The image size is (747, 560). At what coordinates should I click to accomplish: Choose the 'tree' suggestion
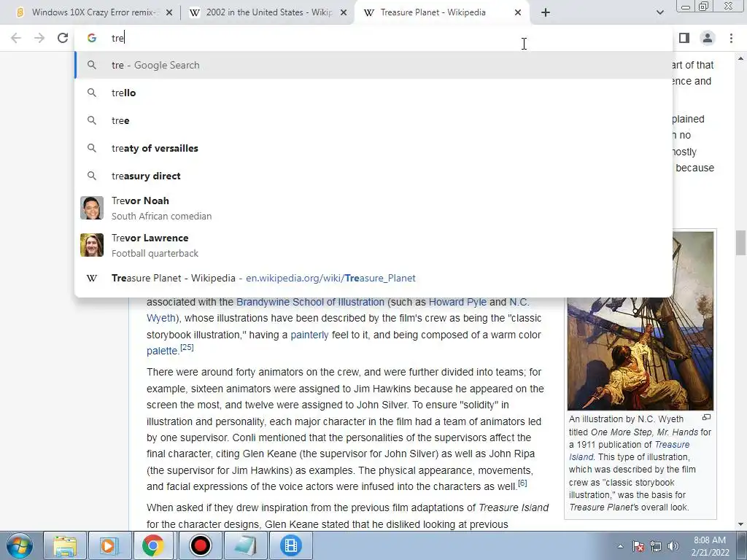[373, 120]
